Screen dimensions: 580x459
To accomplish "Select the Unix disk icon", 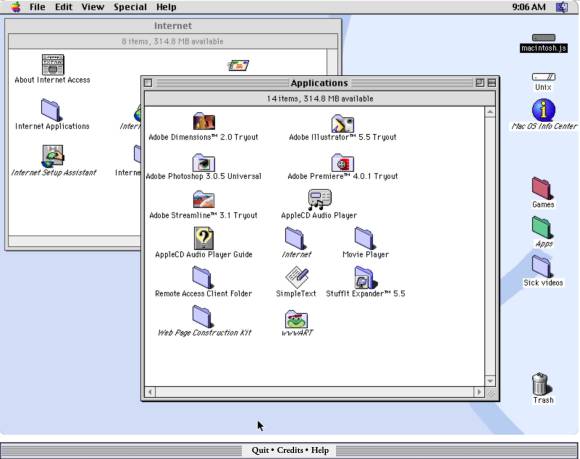I will tap(543, 77).
